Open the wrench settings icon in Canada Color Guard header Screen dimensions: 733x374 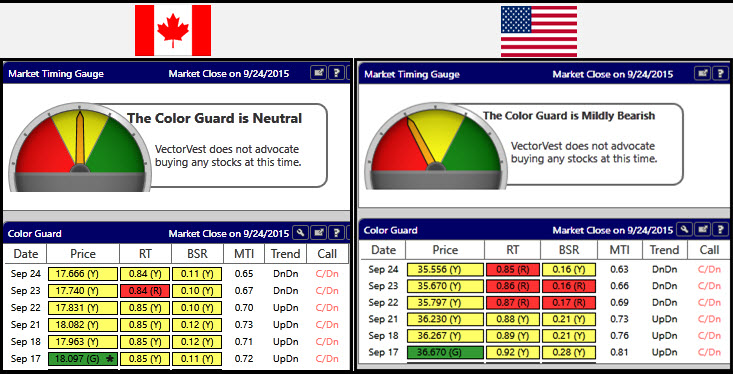click(x=301, y=232)
